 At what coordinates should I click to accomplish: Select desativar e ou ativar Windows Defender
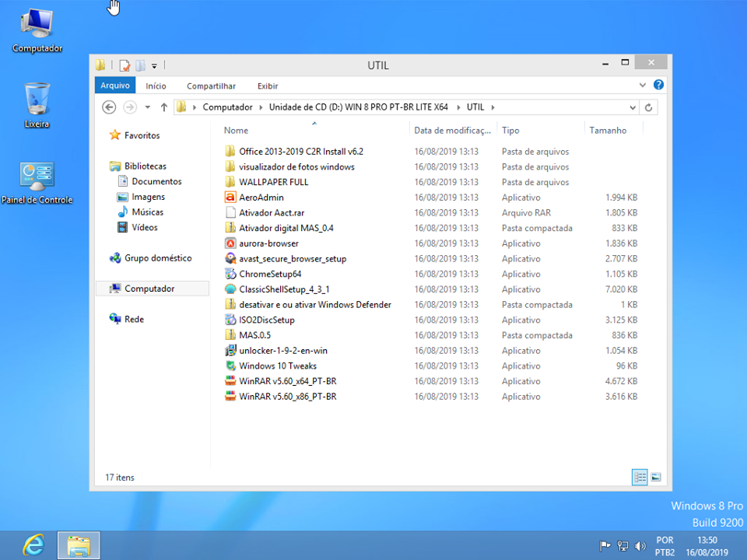[x=308, y=304]
